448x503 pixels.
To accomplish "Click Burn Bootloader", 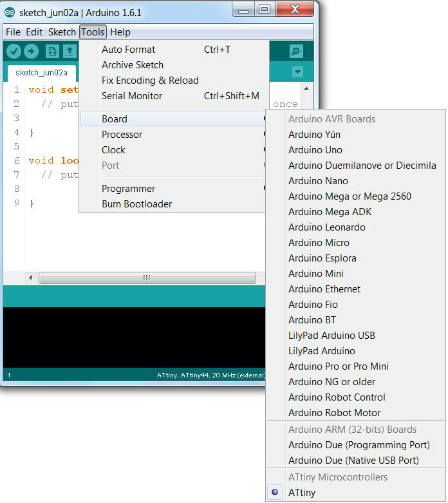I will click(173, 204).
